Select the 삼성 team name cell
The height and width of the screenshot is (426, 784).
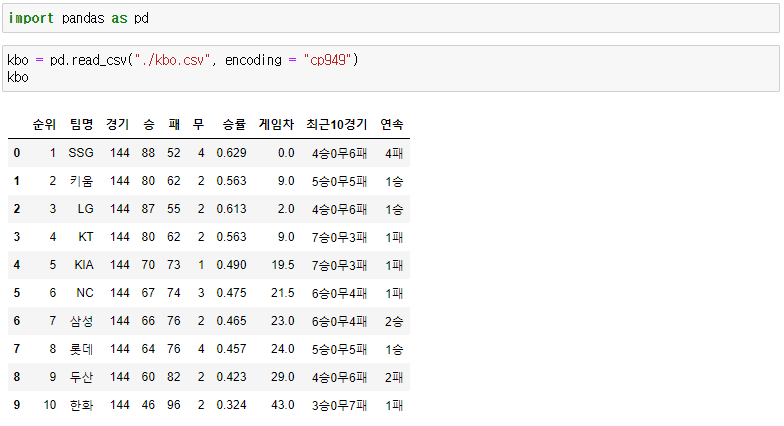click(82, 320)
